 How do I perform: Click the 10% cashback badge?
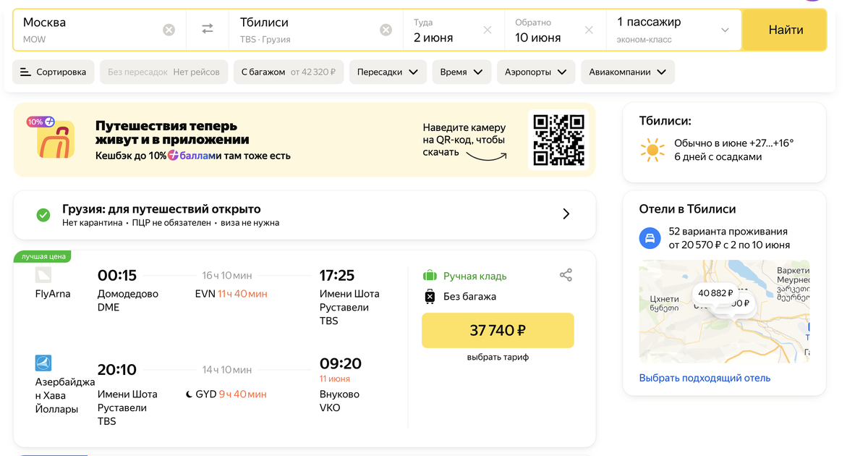pyautogui.click(x=41, y=122)
